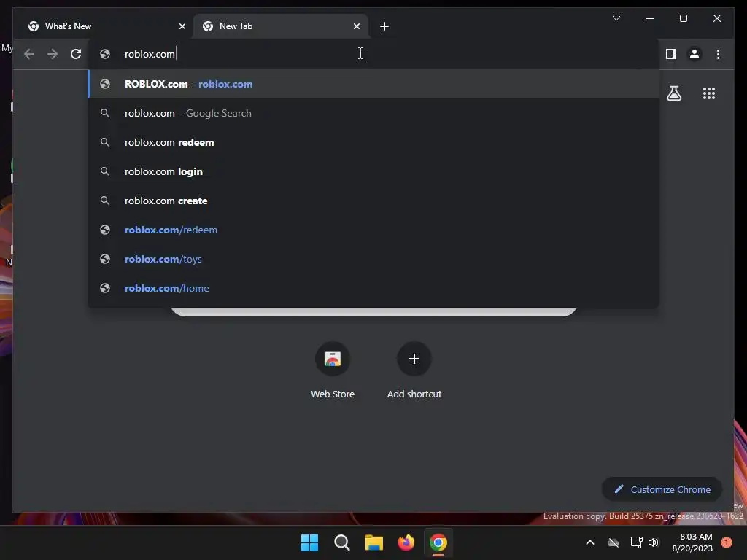Viewport: 747px width, 560px height.
Task: Open the Chrome profile avatar
Action: coord(694,54)
